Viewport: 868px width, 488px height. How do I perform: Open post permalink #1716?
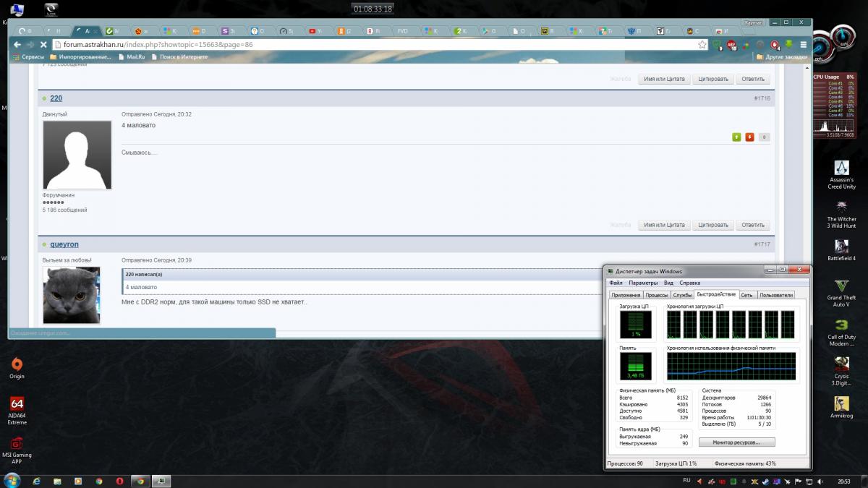click(x=762, y=98)
